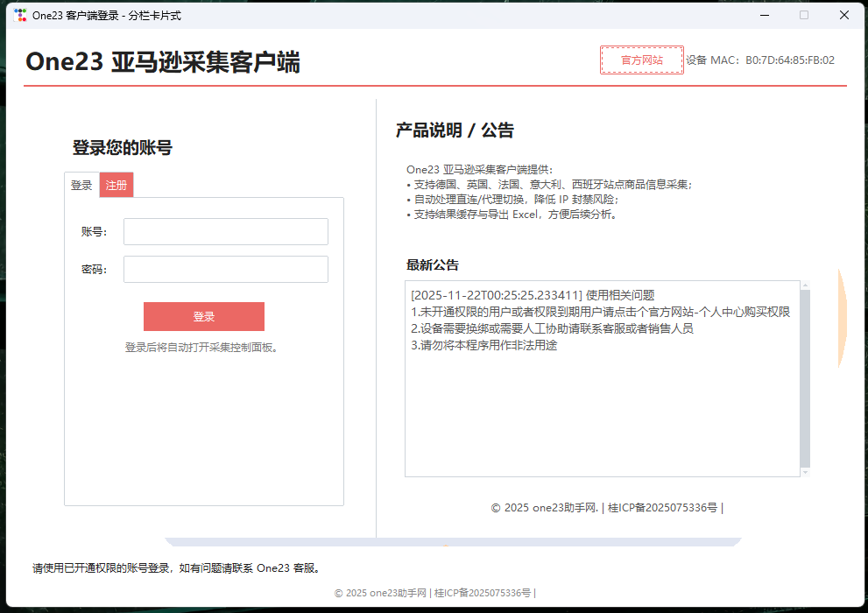Click the scroll-down arrow on the announcement box
The height and width of the screenshot is (613, 868).
click(805, 471)
